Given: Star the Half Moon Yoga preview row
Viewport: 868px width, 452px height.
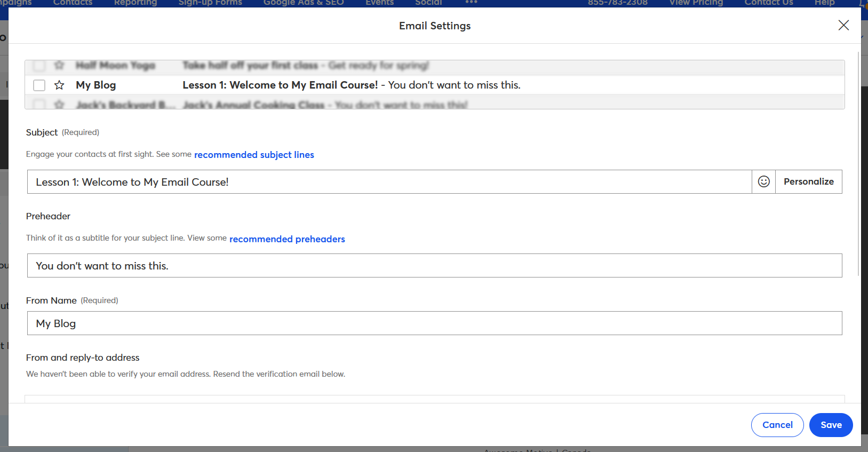Looking at the screenshot, I should pyautogui.click(x=59, y=65).
